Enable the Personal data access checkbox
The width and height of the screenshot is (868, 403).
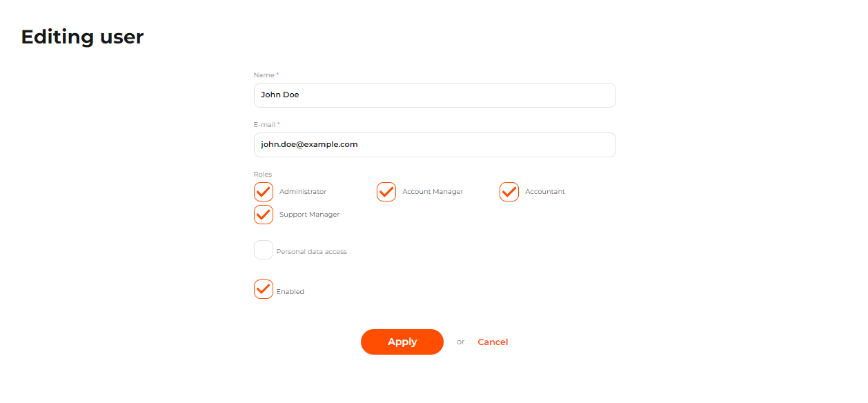point(264,250)
